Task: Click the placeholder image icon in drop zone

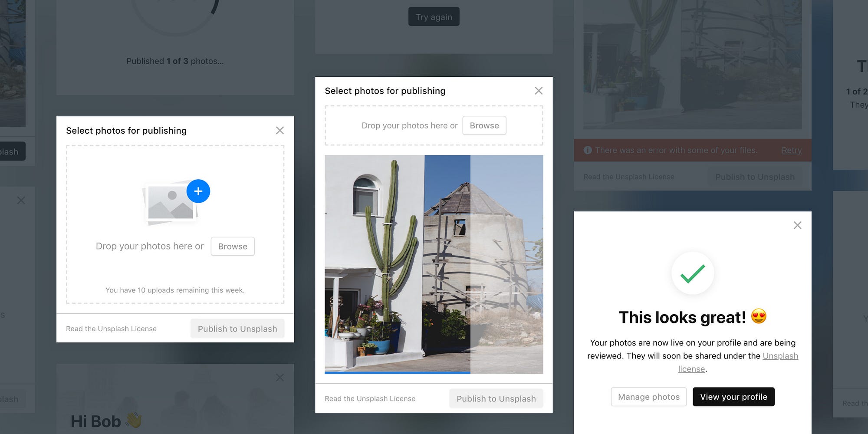Action: coord(171,203)
